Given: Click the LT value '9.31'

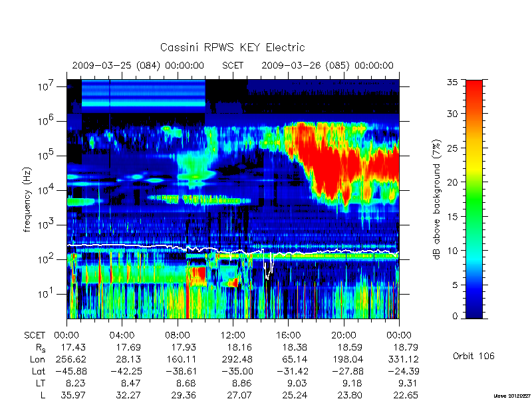Looking at the screenshot, I should pyautogui.click(x=407, y=383).
